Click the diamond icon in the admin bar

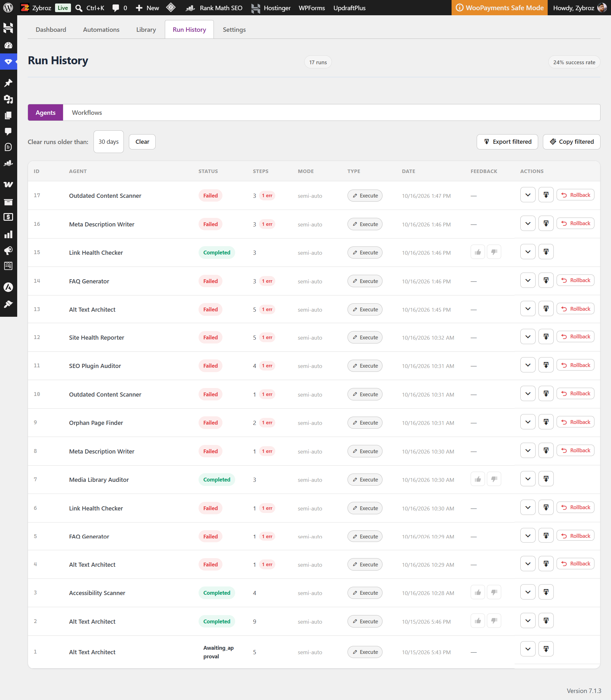[x=171, y=8]
